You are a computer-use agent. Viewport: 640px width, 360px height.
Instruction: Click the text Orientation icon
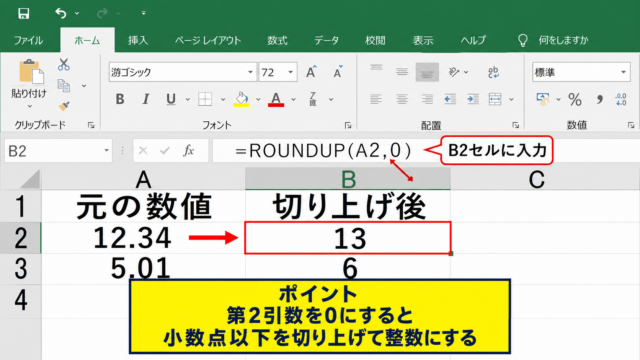coord(453,72)
